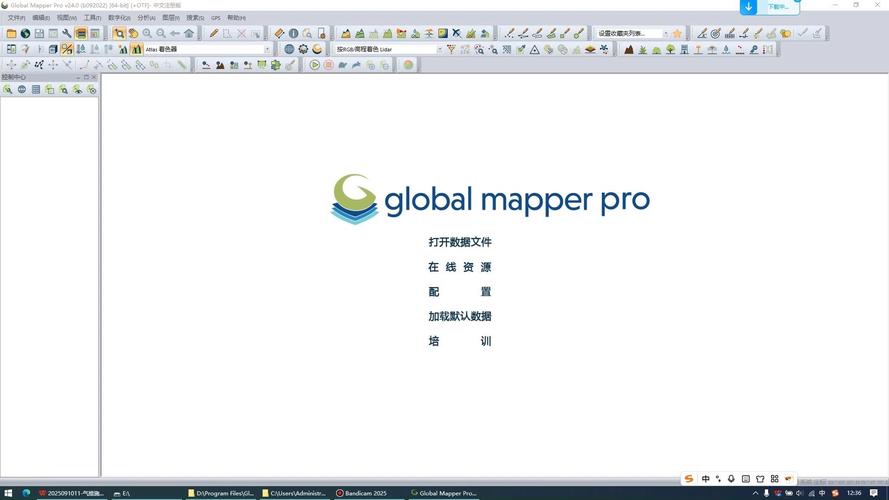Select the Measure ruler tool
889x500 pixels.
coord(279,33)
